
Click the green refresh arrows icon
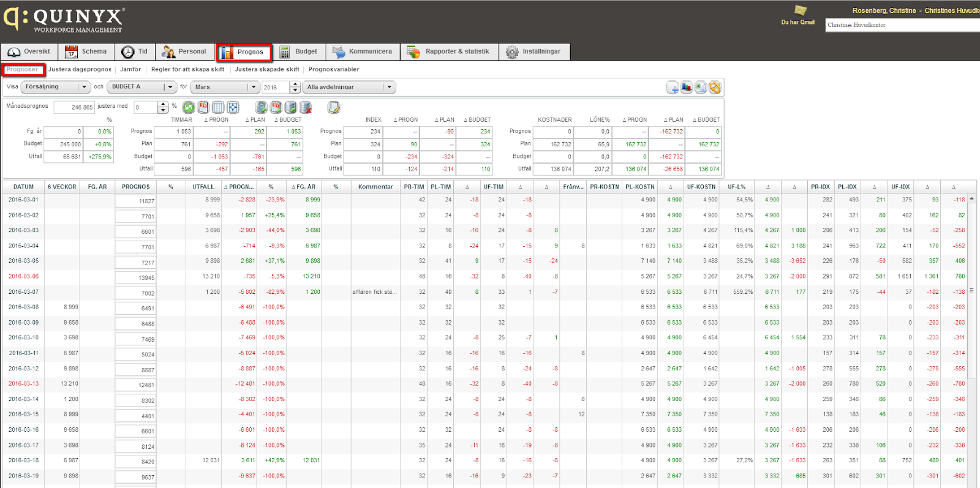[x=189, y=108]
